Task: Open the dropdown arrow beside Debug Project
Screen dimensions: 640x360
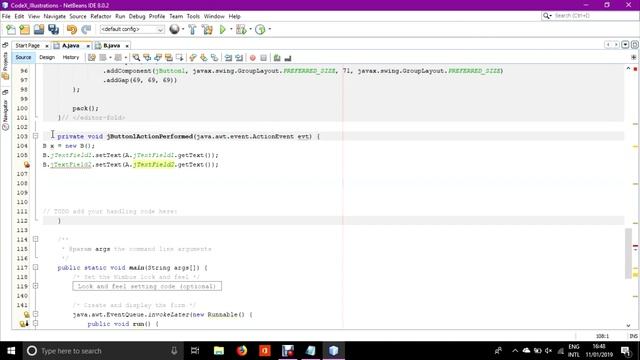Action: point(250,29)
